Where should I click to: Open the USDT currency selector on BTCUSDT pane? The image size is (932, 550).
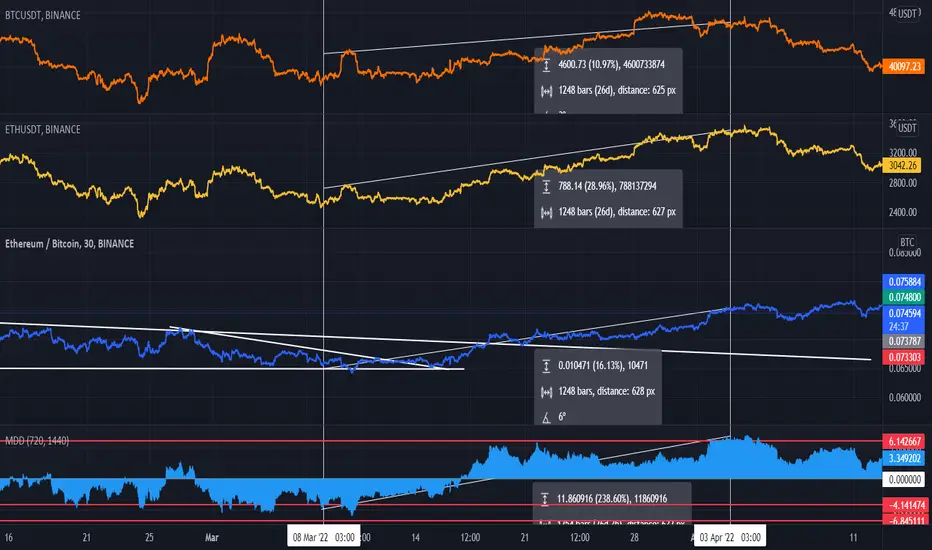[907, 13]
